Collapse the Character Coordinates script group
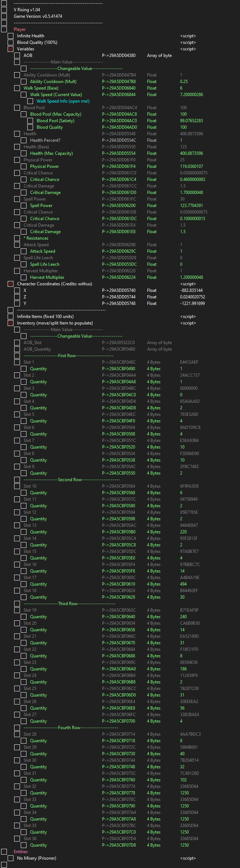The height and width of the screenshot is (868, 240). click(x=11, y=284)
